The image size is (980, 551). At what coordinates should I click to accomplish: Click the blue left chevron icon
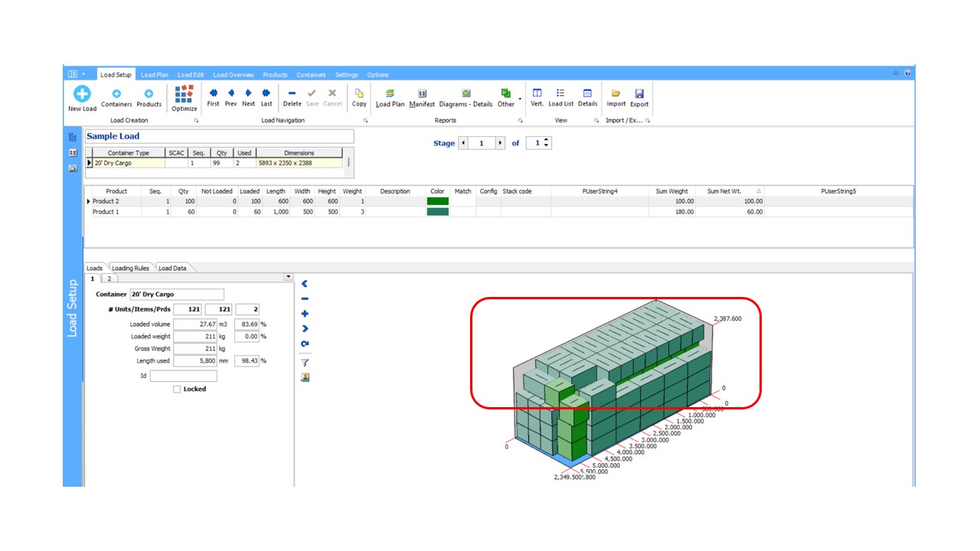click(305, 284)
